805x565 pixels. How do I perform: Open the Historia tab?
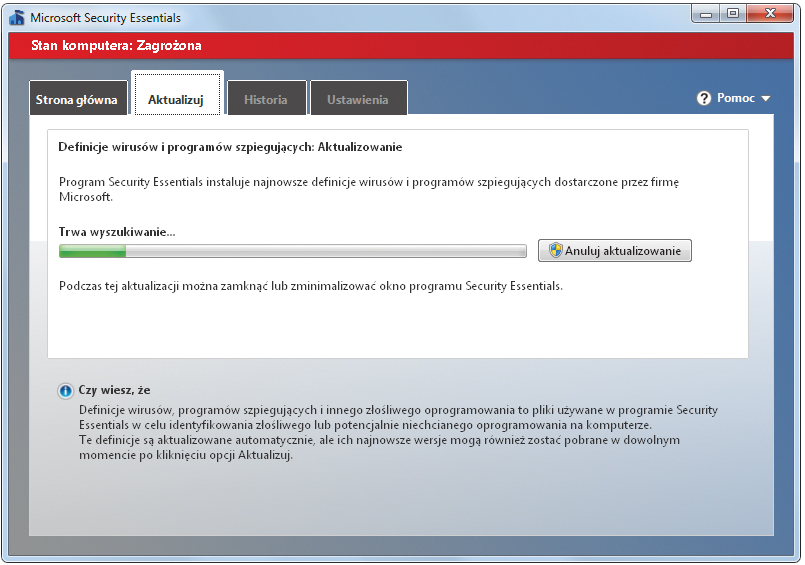click(265, 100)
